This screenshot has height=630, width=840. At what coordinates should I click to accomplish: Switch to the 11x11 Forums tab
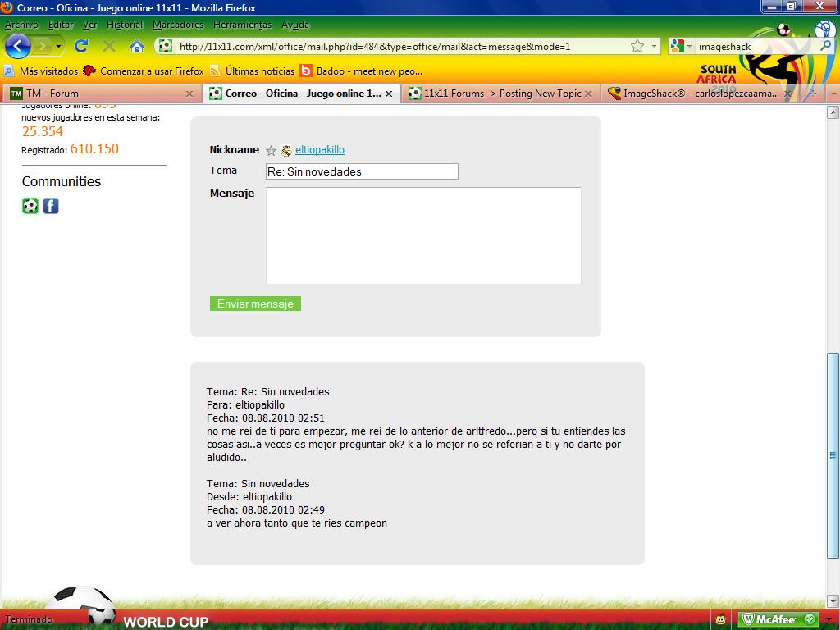502,94
